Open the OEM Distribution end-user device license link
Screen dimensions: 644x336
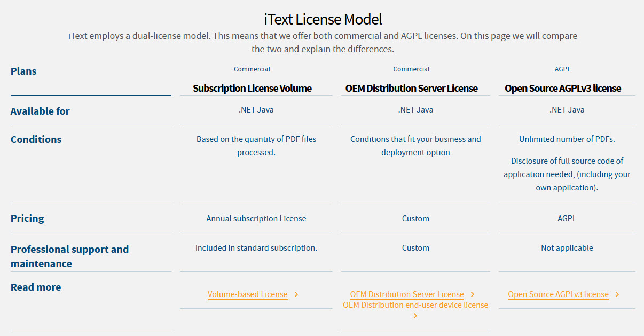pos(415,305)
